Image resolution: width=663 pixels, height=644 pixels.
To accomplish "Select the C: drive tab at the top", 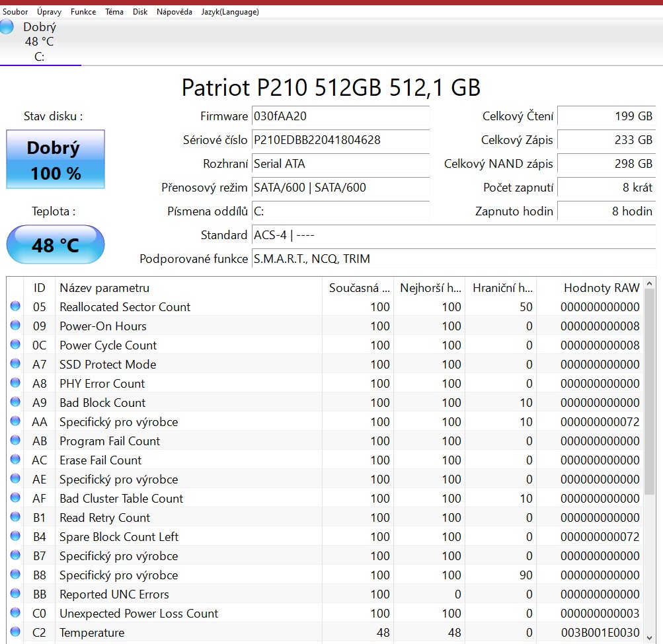I will (40, 42).
